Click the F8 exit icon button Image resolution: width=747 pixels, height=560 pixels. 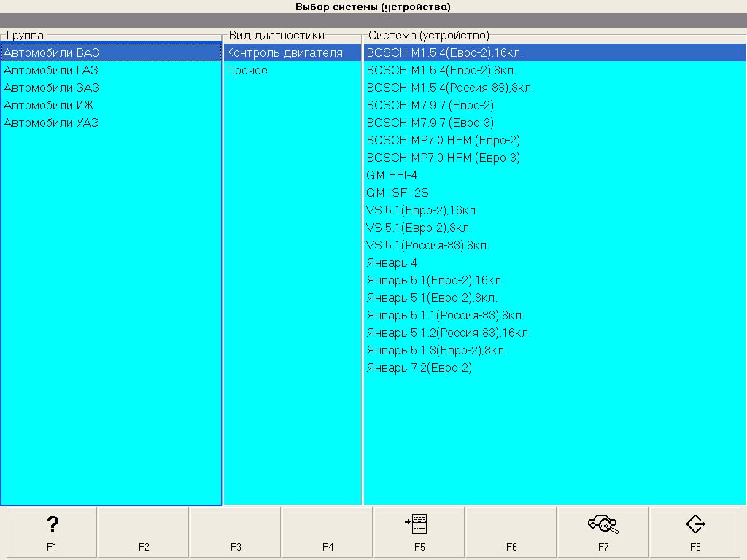pyautogui.click(x=695, y=532)
